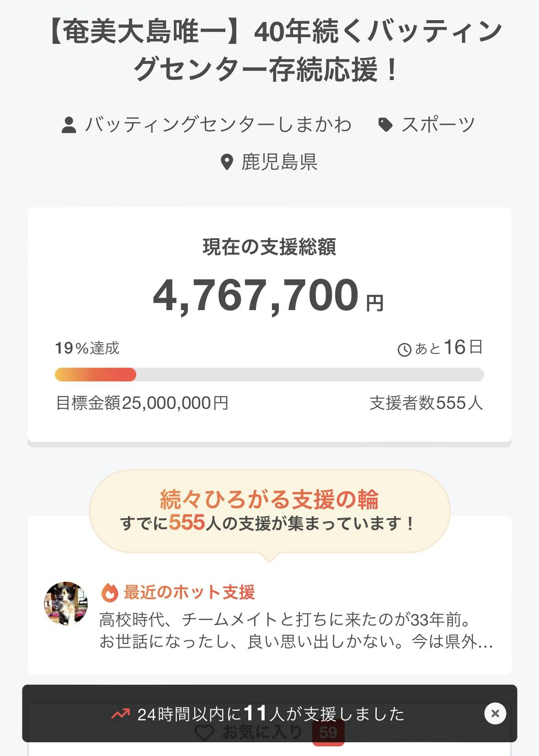Viewport: 539px width, 756px height.
Task: Dismiss the 24時間以内 support notification
Action: click(495, 713)
